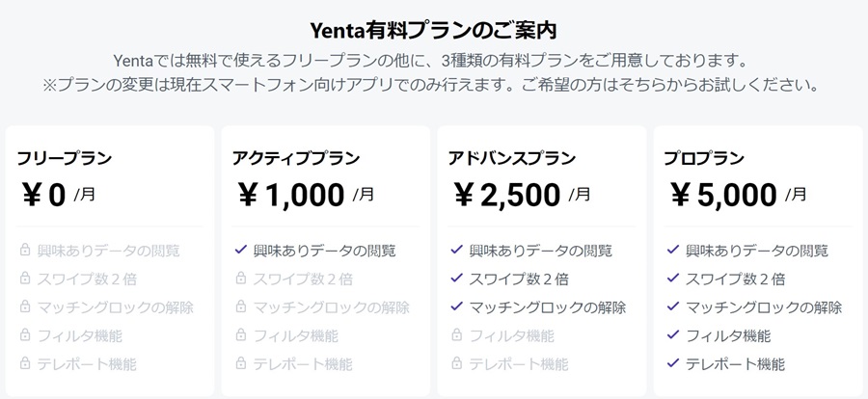Click checkmark beside プロプラン フィルタ機能

(x=672, y=334)
